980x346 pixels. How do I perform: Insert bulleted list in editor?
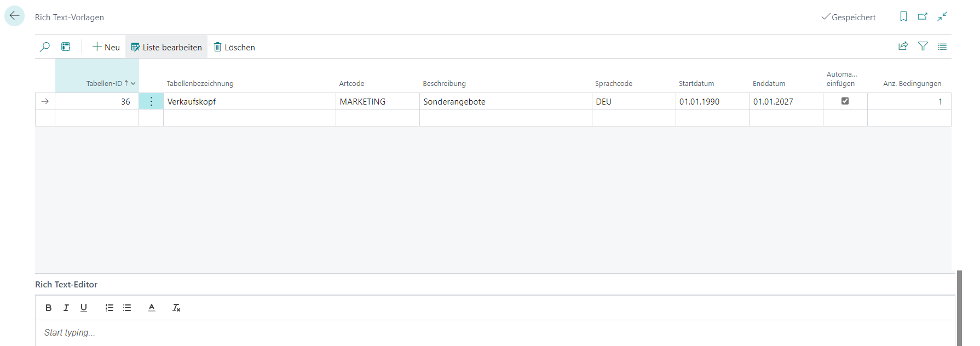click(127, 308)
